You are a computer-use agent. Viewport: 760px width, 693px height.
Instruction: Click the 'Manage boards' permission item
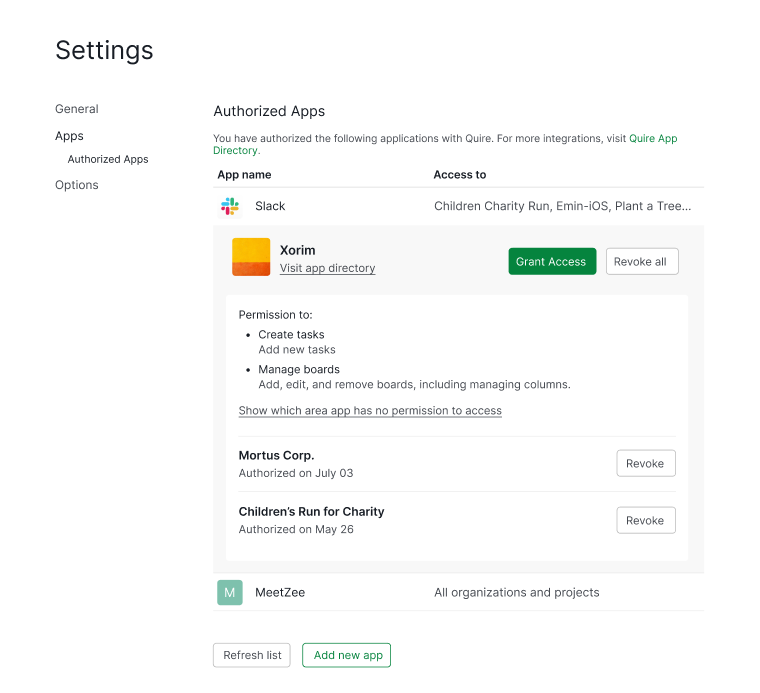[x=299, y=369]
